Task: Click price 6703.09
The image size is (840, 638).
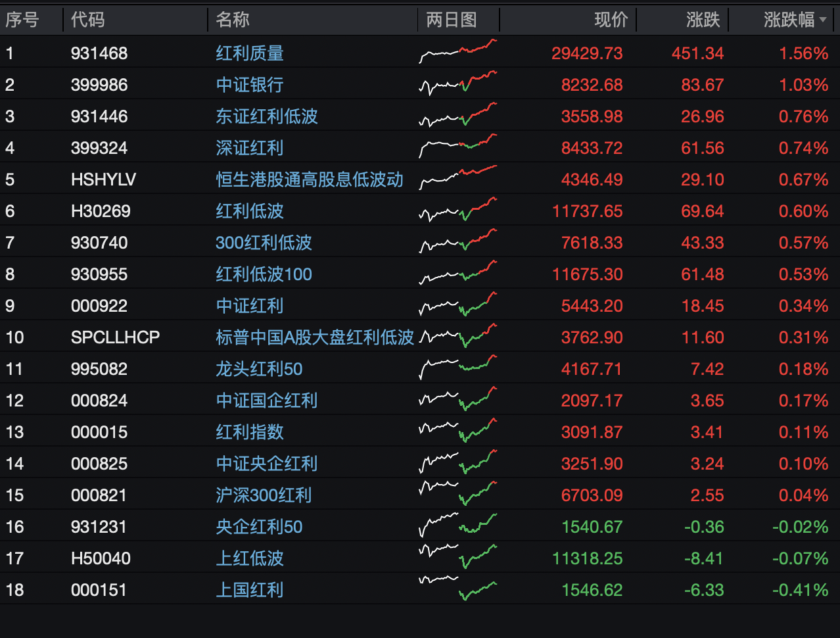Action: coord(592,495)
